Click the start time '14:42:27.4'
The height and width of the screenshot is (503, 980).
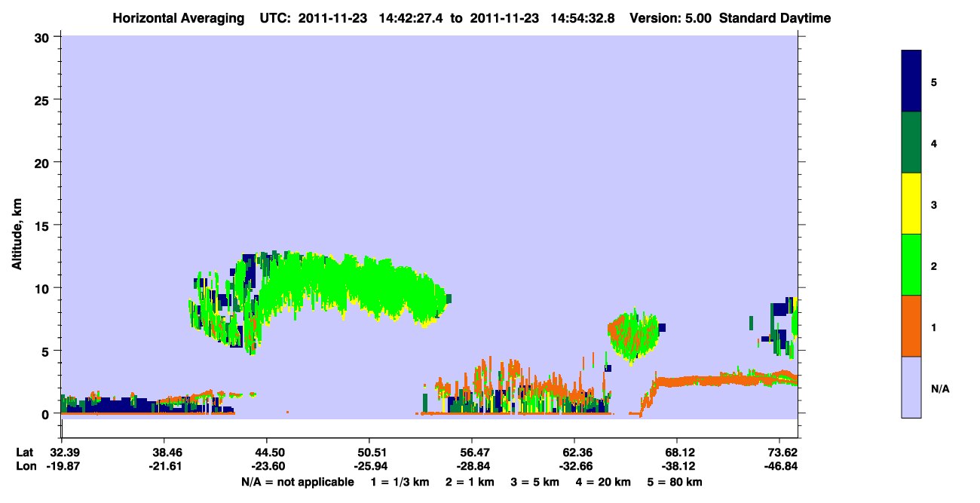412,18
